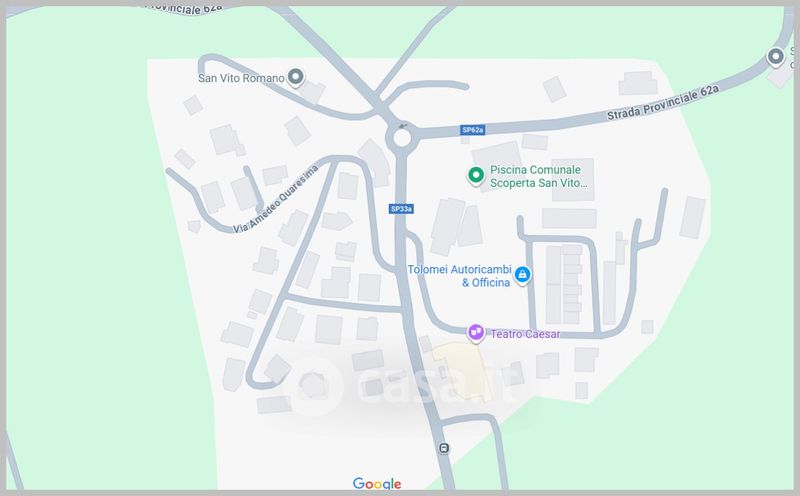Select the Piscina Comunale Scoperta San Vito label
Screen dimensions: 800x496
538,176
